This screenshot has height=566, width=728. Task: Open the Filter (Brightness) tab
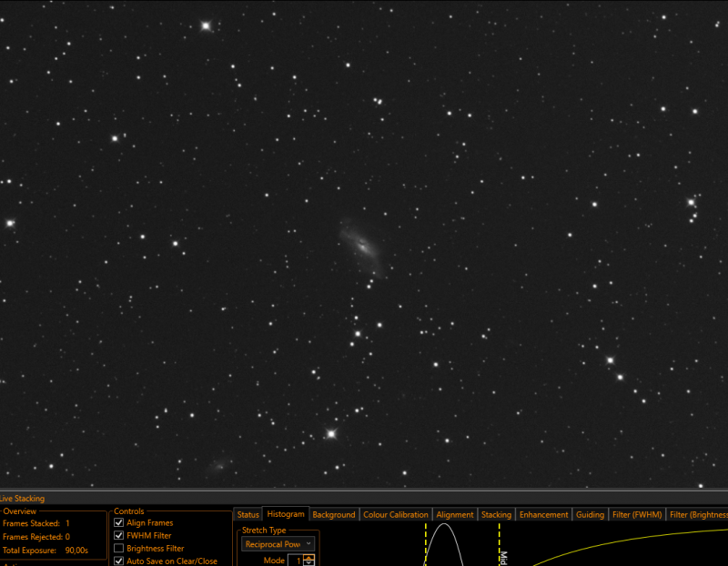click(x=697, y=514)
